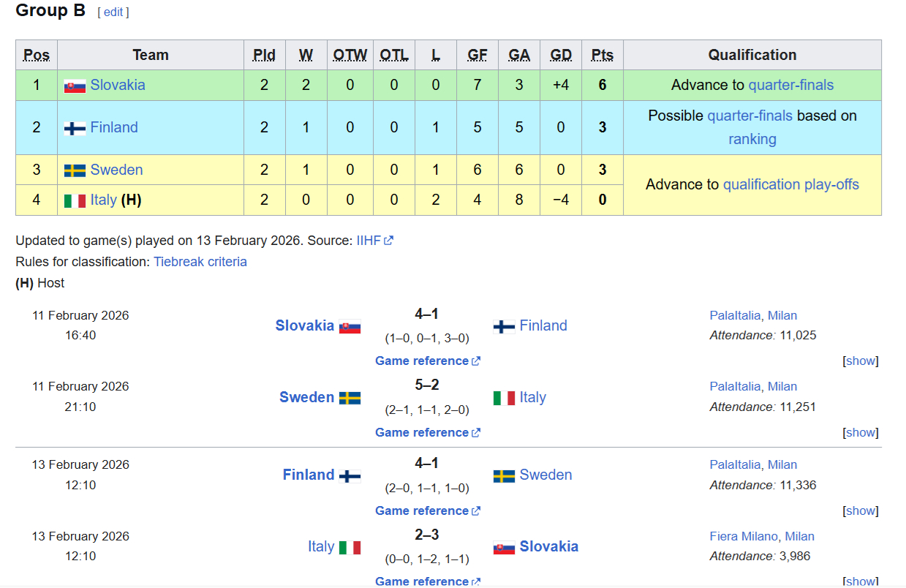Open quarter-finals link in Slovakia's qualification row
The height and width of the screenshot is (588, 906).
click(790, 85)
